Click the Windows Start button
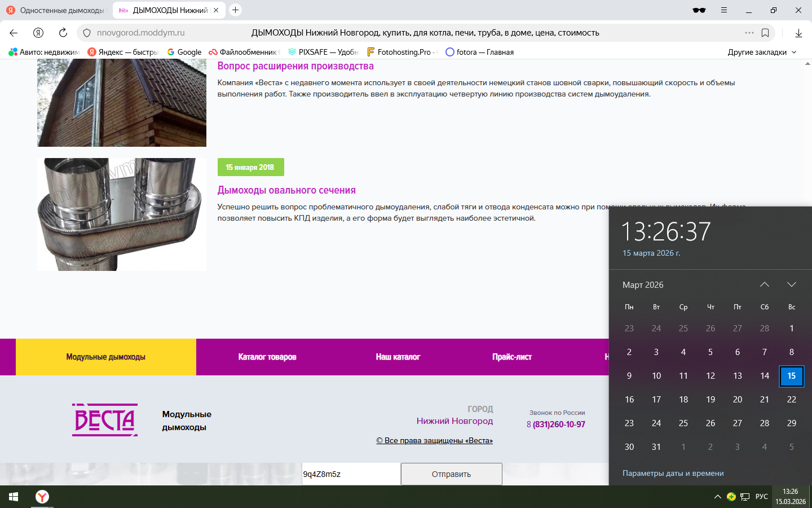Viewport: 812px width, 508px height. (14, 497)
